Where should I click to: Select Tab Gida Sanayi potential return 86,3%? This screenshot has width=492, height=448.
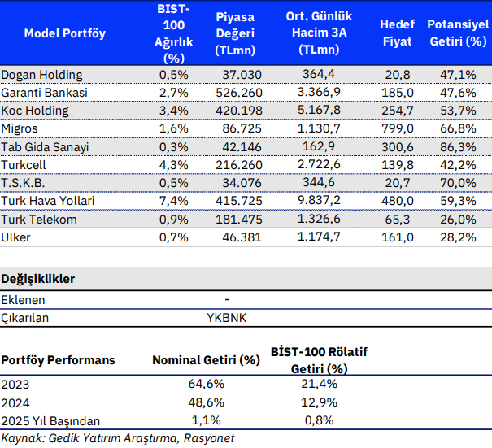tap(456, 147)
